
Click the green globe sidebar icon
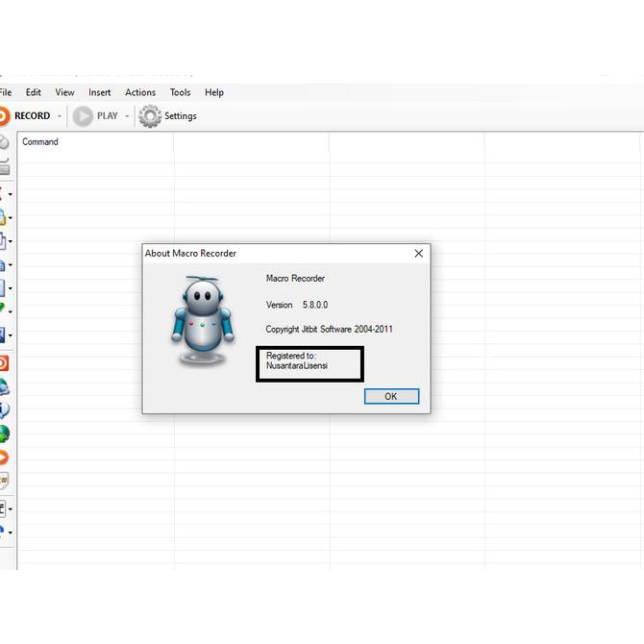tap(4, 433)
